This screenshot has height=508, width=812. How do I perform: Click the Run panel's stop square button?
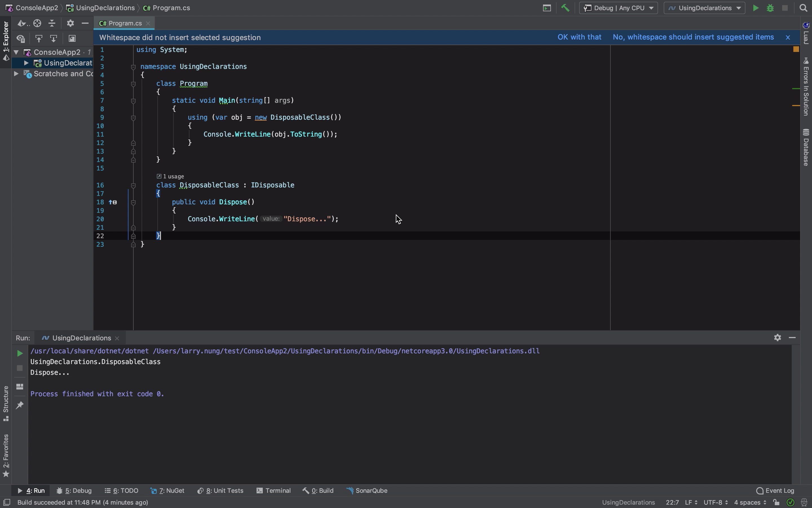click(20, 368)
